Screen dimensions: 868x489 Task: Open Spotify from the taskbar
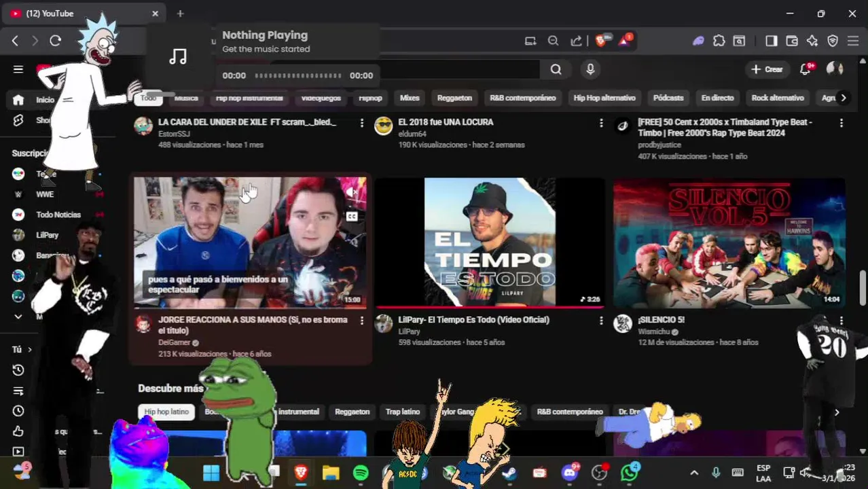click(x=361, y=473)
